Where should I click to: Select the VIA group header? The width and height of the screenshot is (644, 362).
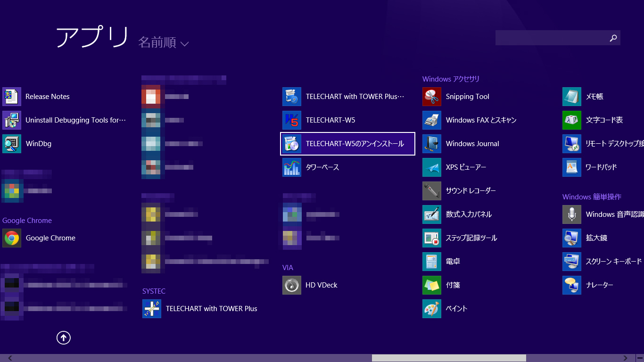pos(288,268)
